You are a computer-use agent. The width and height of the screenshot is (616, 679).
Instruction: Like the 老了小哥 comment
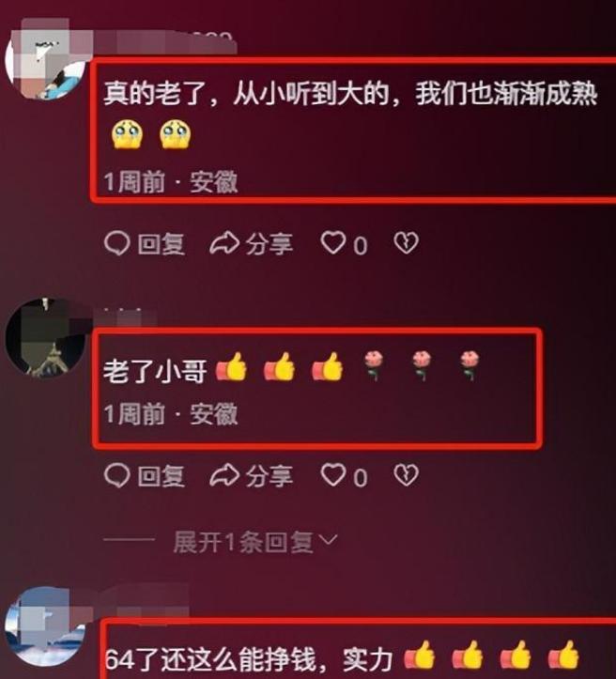(344, 476)
